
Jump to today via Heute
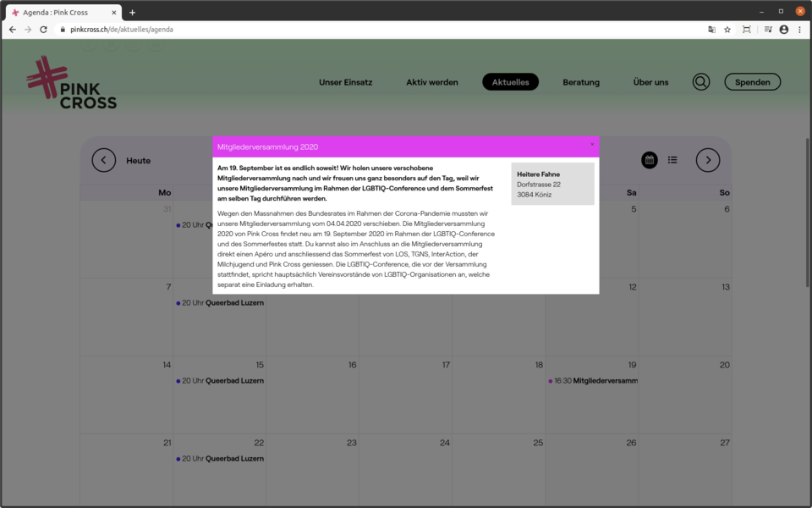click(x=138, y=161)
